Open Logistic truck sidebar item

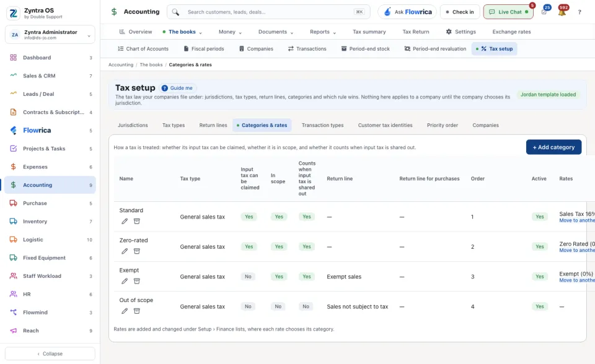50,240
